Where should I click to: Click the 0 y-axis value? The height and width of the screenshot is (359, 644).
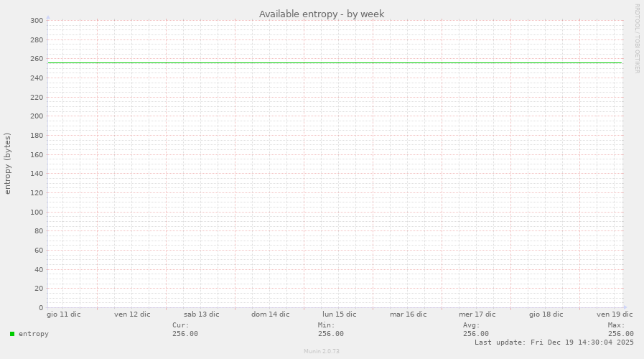[x=41, y=307]
